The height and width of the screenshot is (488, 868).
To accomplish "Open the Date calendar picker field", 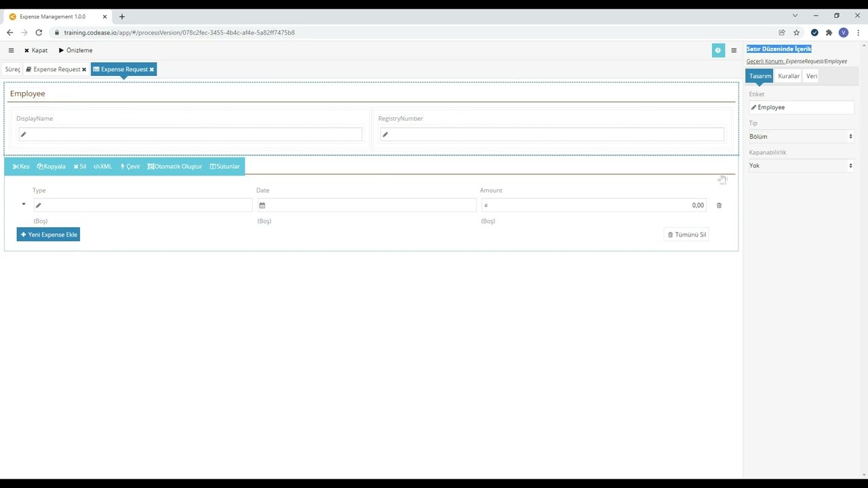I will tap(366, 205).
